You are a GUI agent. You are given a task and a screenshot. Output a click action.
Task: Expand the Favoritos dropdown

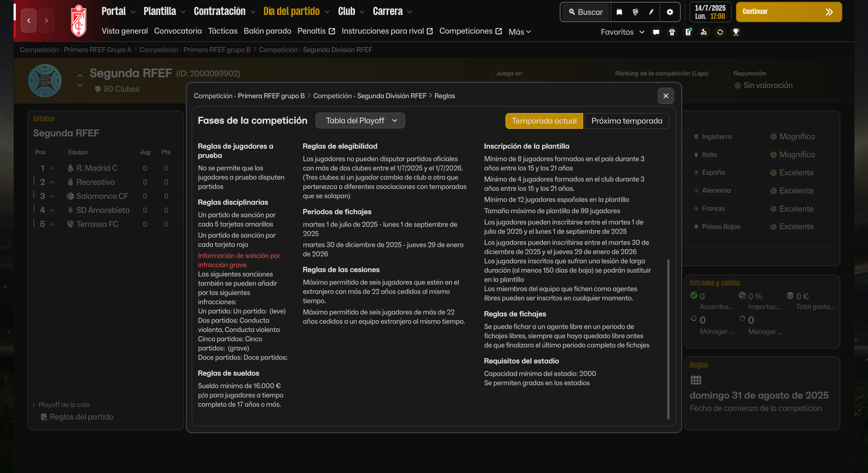[622, 32]
